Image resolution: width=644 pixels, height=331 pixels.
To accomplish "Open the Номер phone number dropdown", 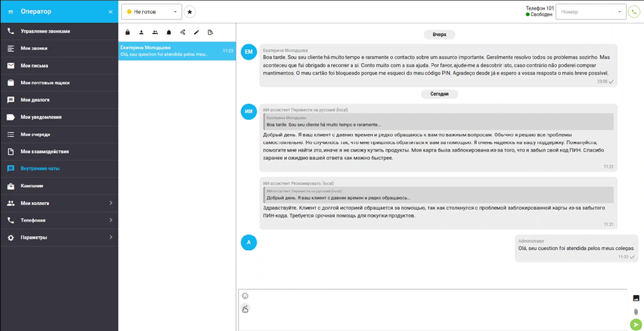I will coord(591,12).
